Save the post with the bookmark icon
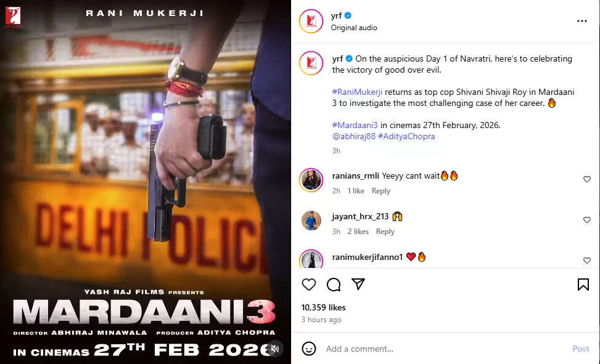This screenshot has width=600, height=364. tap(583, 285)
